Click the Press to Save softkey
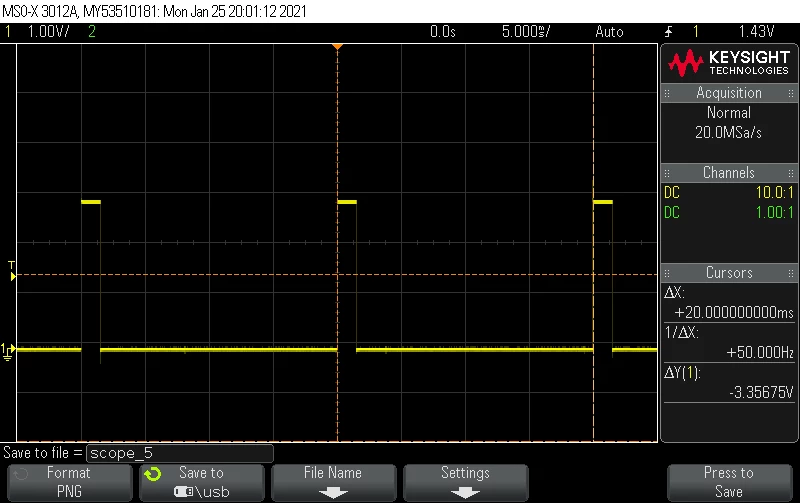Screen dimensions: 800x503 click(729, 482)
